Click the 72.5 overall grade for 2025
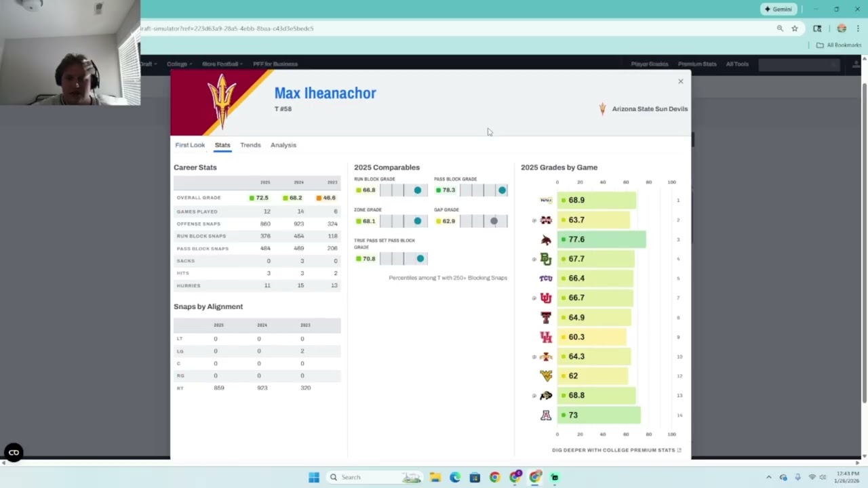 click(258, 198)
